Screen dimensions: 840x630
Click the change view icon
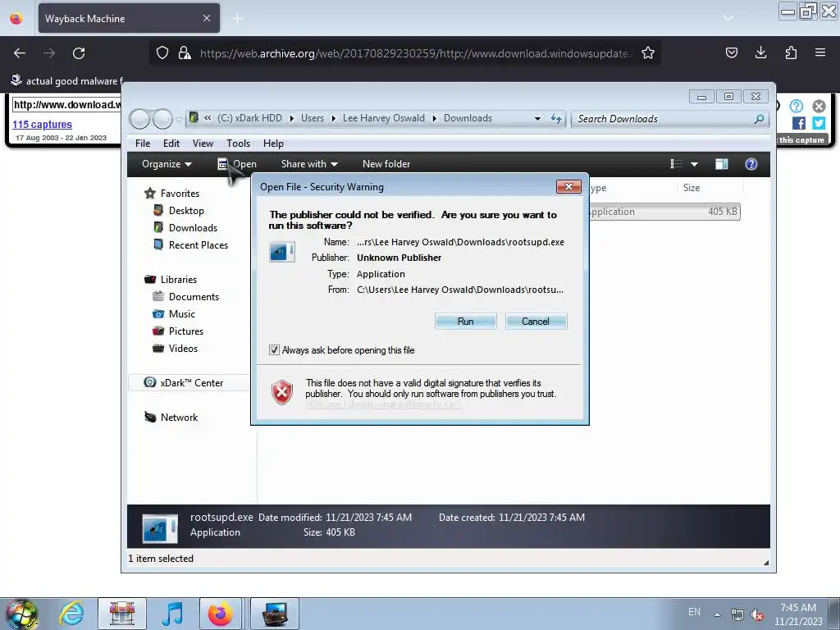click(677, 164)
